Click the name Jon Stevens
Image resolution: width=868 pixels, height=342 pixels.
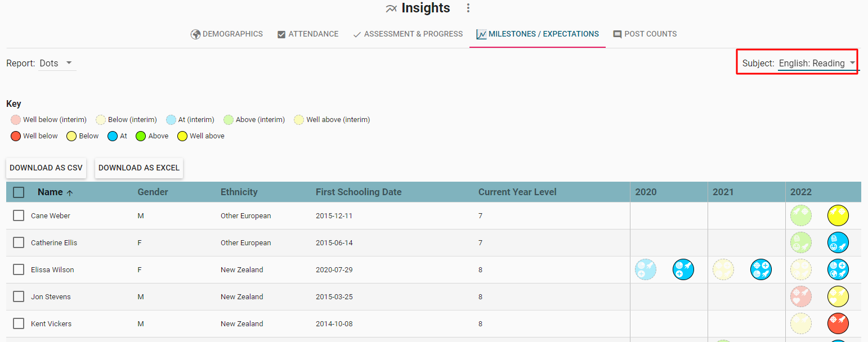pyautogui.click(x=51, y=297)
